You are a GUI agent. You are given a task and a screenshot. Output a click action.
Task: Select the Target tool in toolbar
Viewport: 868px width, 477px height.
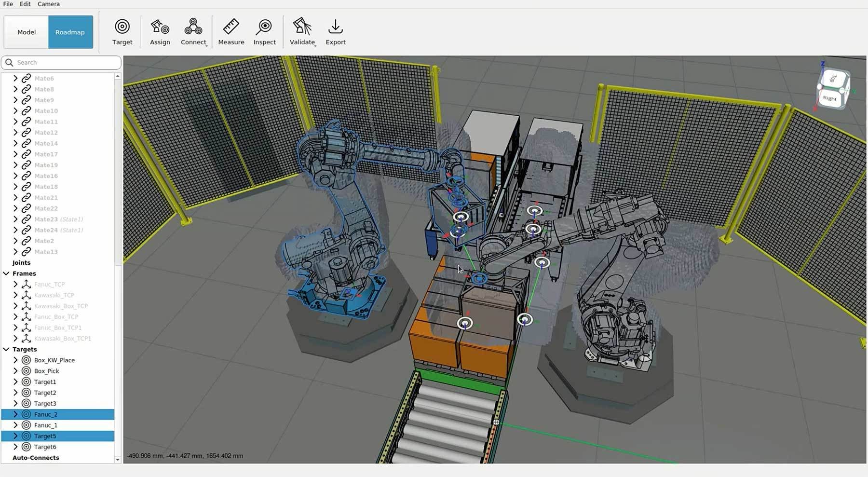point(122,32)
